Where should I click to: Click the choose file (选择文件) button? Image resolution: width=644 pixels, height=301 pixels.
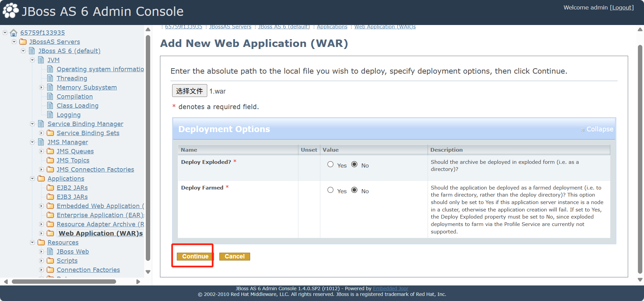190,91
